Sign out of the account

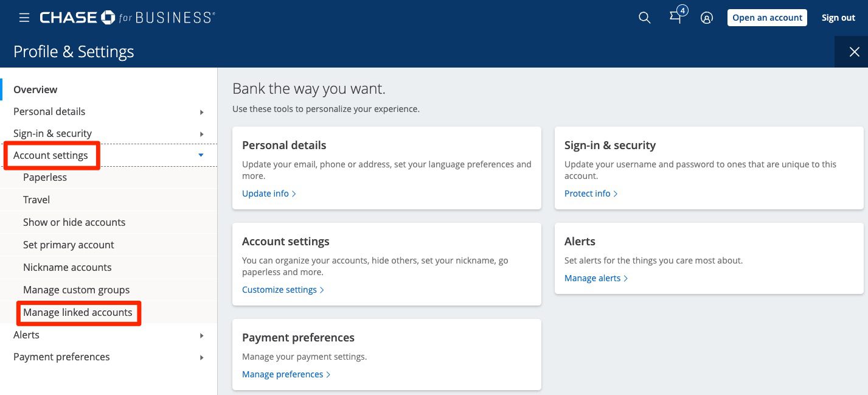click(x=838, y=18)
